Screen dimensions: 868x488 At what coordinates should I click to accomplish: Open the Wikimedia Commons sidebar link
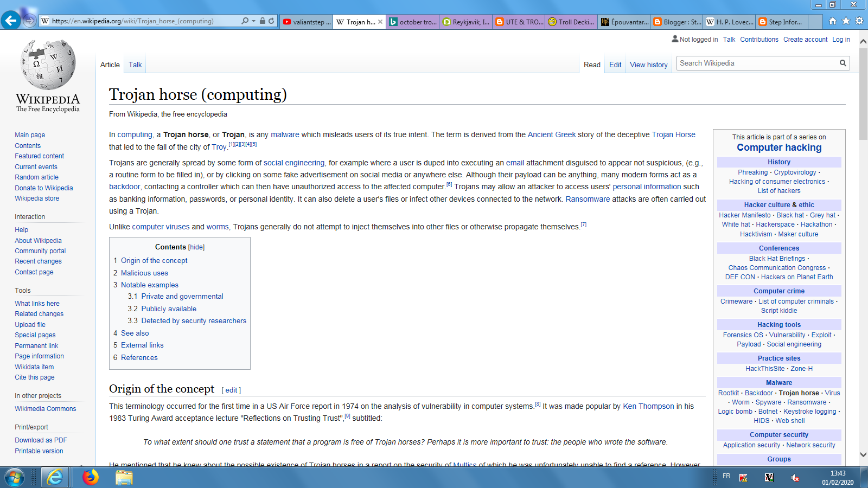[46, 409]
